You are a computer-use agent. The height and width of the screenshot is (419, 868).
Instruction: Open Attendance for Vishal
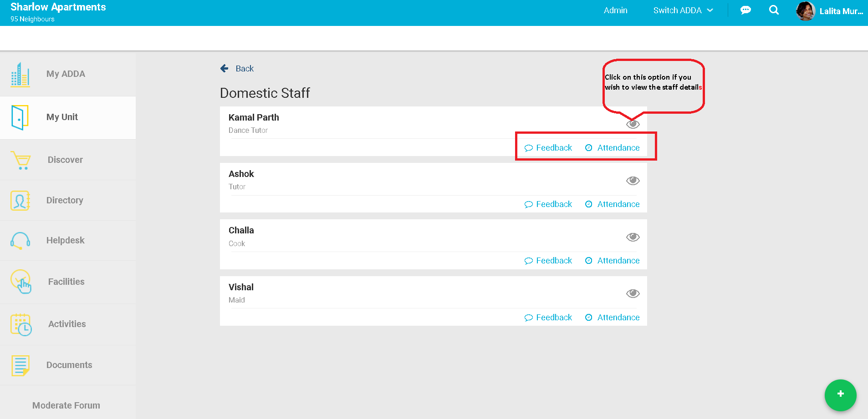(x=613, y=318)
